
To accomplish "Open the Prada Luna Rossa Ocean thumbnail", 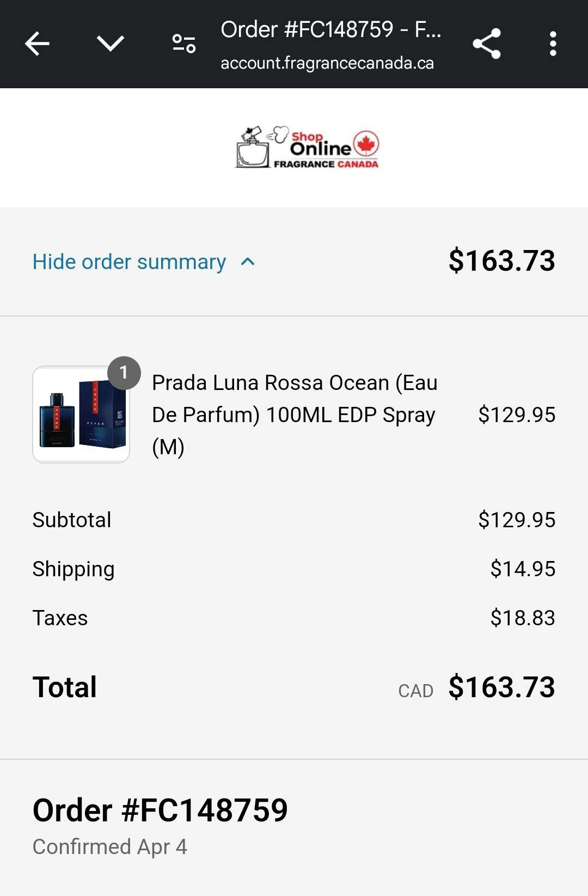I will coord(81,415).
